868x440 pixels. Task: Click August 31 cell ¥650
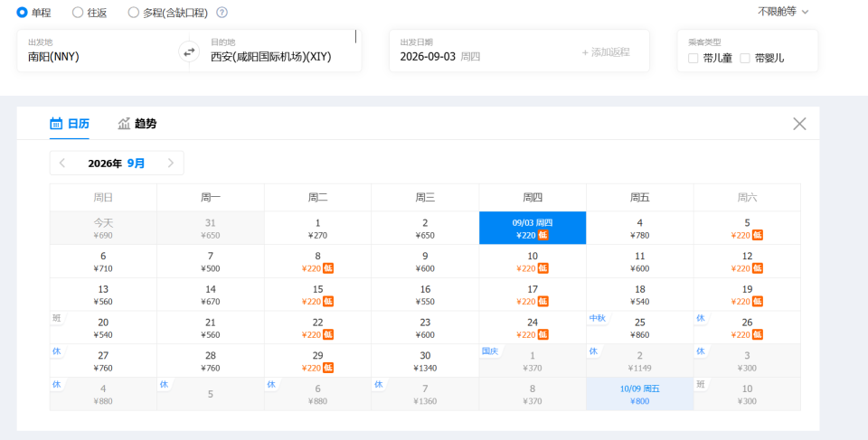pos(211,228)
